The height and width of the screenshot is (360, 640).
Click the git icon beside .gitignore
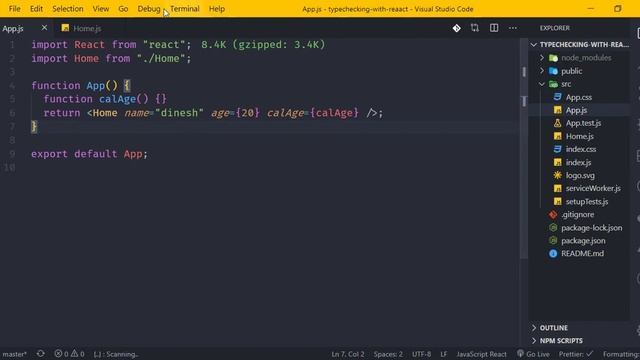553,214
